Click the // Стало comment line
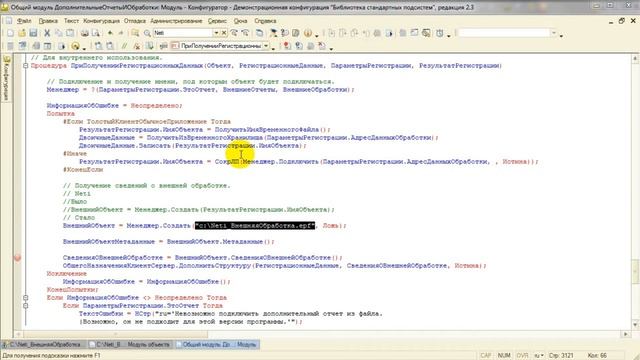The width and height of the screenshot is (640, 360). 79,218
